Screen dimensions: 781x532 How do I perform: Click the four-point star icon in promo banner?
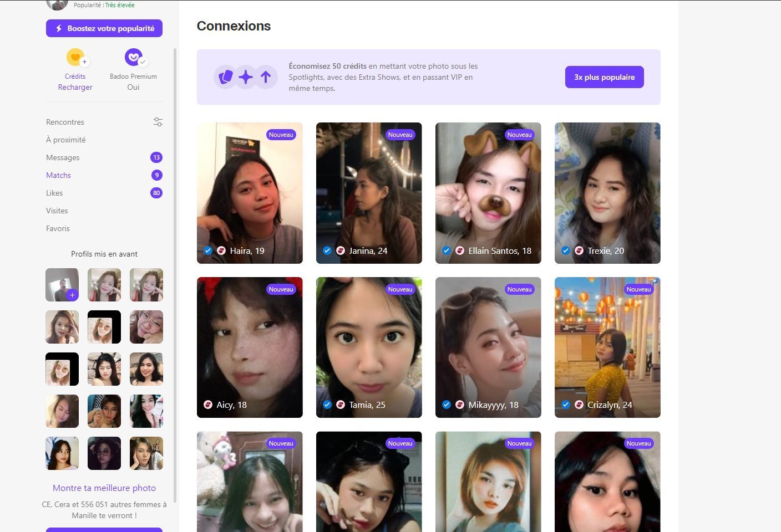coord(246,77)
